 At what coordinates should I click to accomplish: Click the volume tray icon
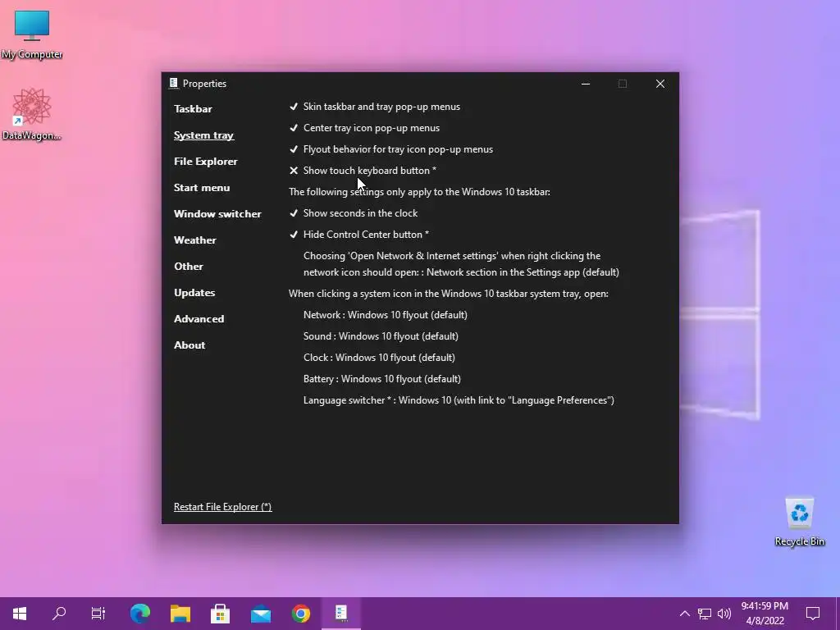(724, 614)
